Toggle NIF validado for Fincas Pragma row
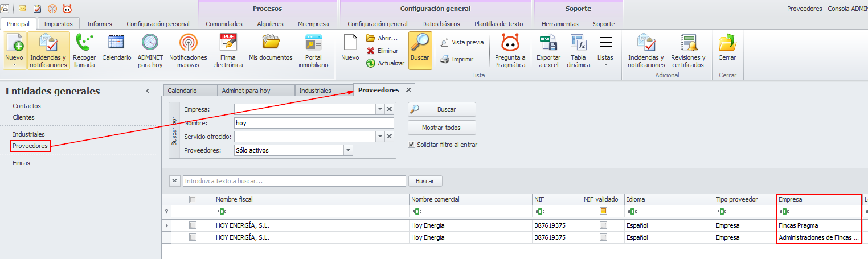 pyautogui.click(x=603, y=225)
